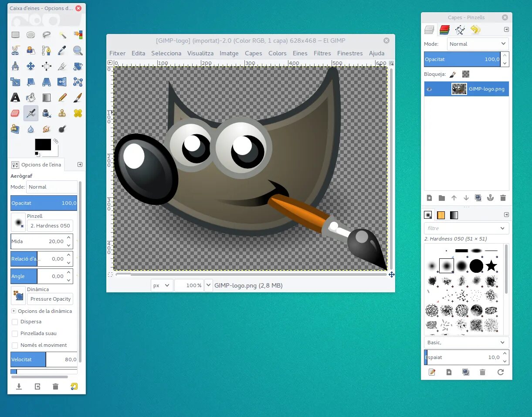The width and height of the screenshot is (532, 417).
Task: Enable the Només el moviment checkbox
Action: (15, 345)
